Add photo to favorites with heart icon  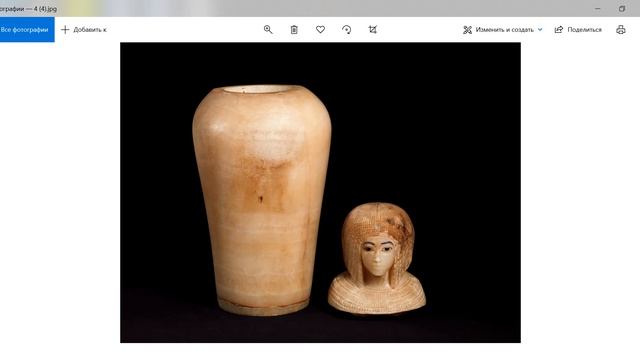pos(320,29)
